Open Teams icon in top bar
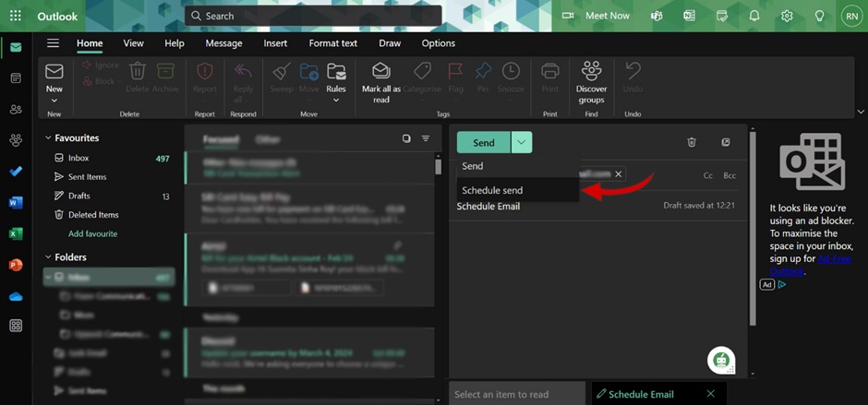This screenshot has height=405, width=868. click(x=657, y=16)
